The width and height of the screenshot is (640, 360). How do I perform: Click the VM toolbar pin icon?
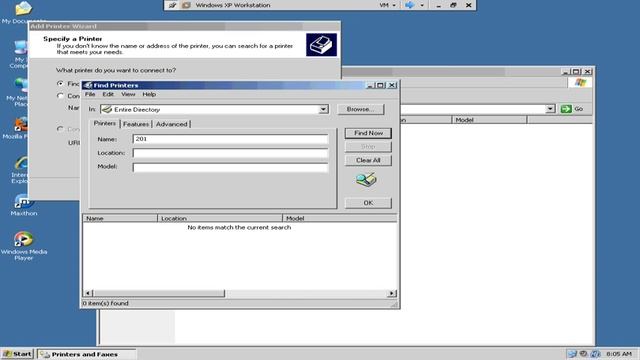click(173, 5)
